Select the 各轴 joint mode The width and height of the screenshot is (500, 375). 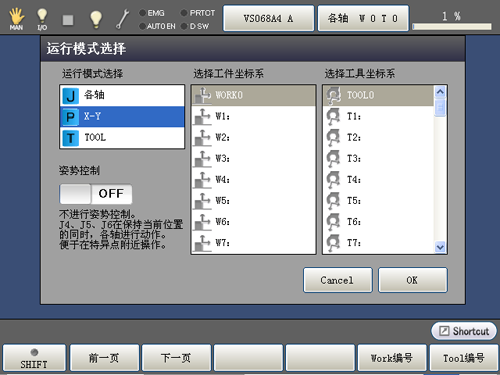pos(122,95)
